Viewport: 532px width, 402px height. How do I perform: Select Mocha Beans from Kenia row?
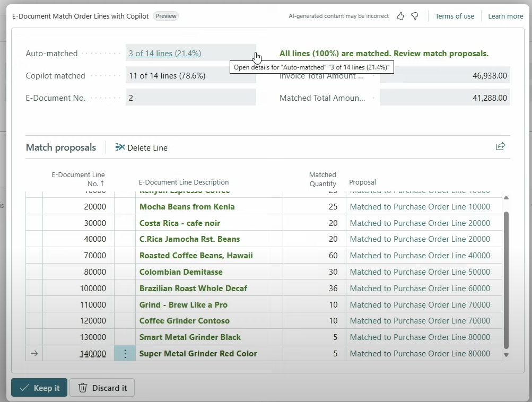[264, 207]
